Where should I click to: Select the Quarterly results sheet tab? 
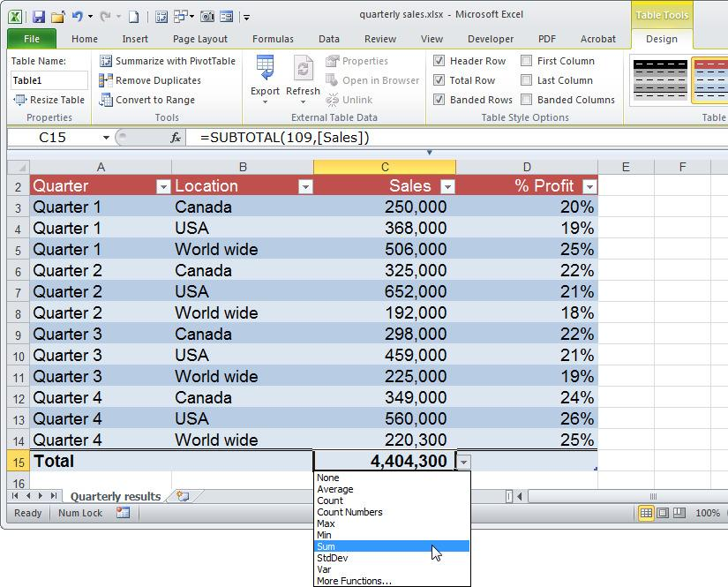(x=116, y=496)
